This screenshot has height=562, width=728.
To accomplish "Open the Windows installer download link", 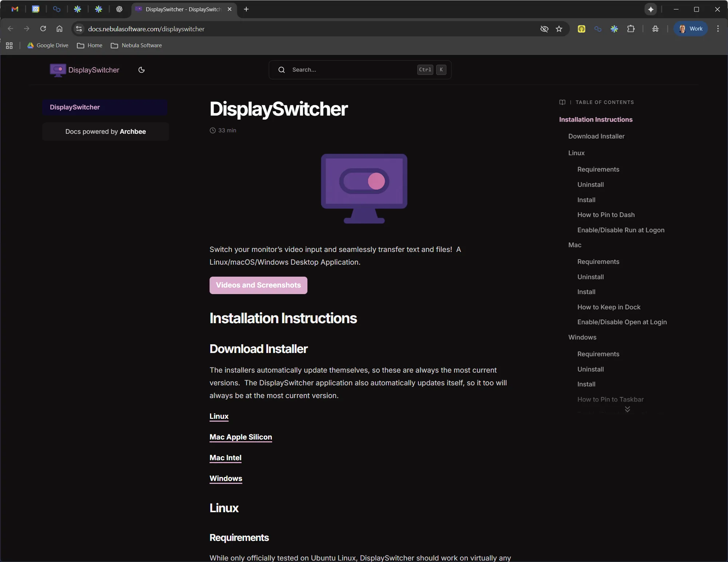I will (x=226, y=478).
